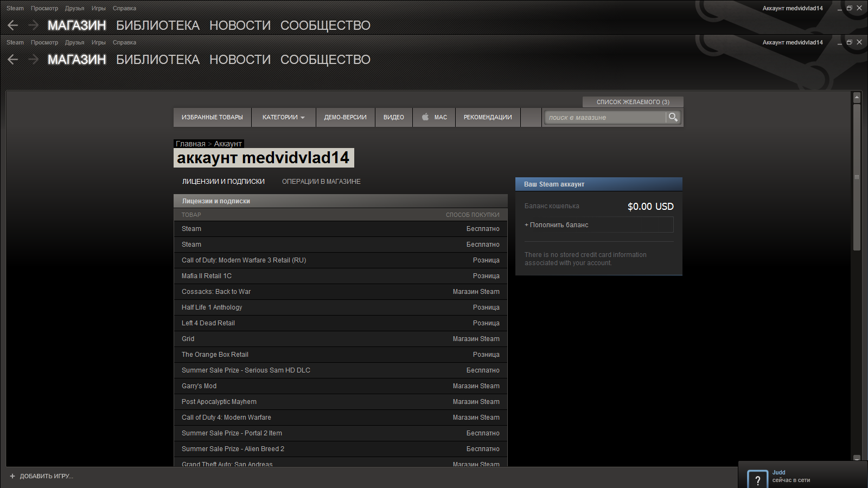
Task: Open Steam menu in the front window
Action: coord(15,42)
